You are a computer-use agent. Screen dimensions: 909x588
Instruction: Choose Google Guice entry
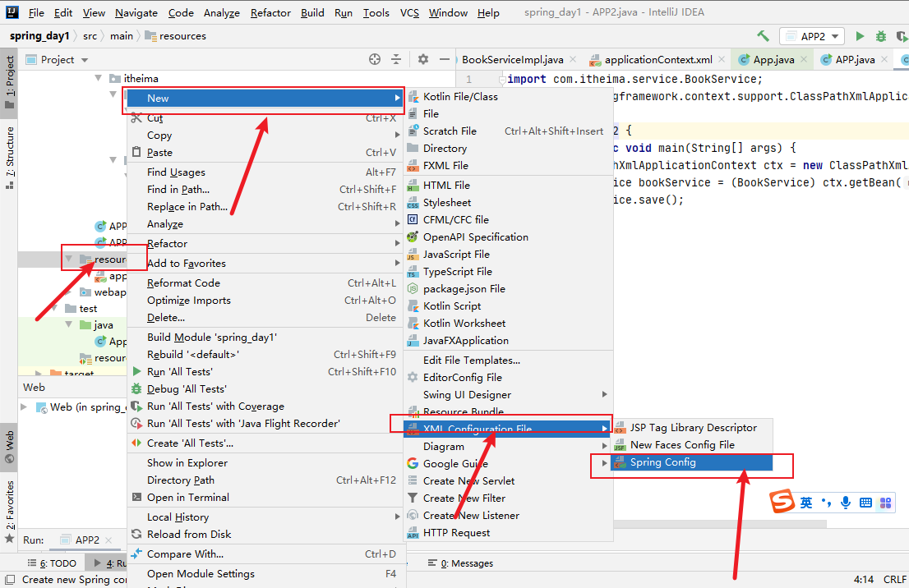(x=509, y=464)
